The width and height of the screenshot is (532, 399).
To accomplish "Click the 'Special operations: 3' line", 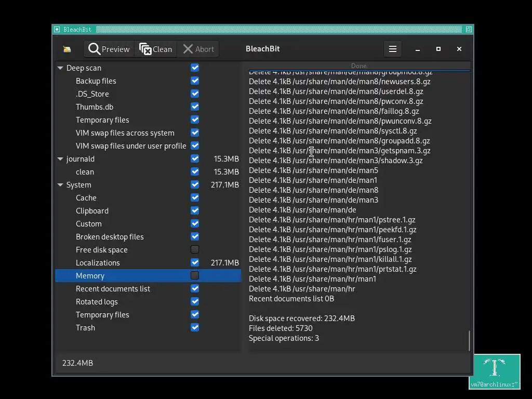I will [x=284, y=338].
